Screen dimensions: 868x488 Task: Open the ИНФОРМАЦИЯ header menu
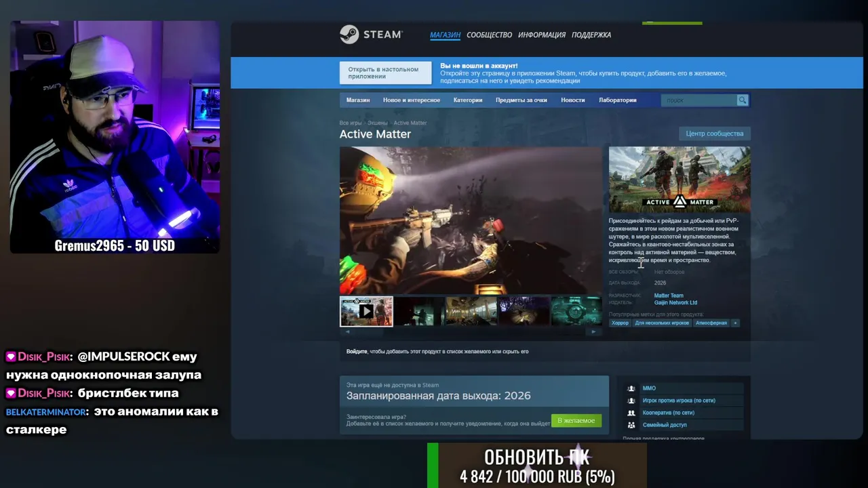click(x=542, y=35)
